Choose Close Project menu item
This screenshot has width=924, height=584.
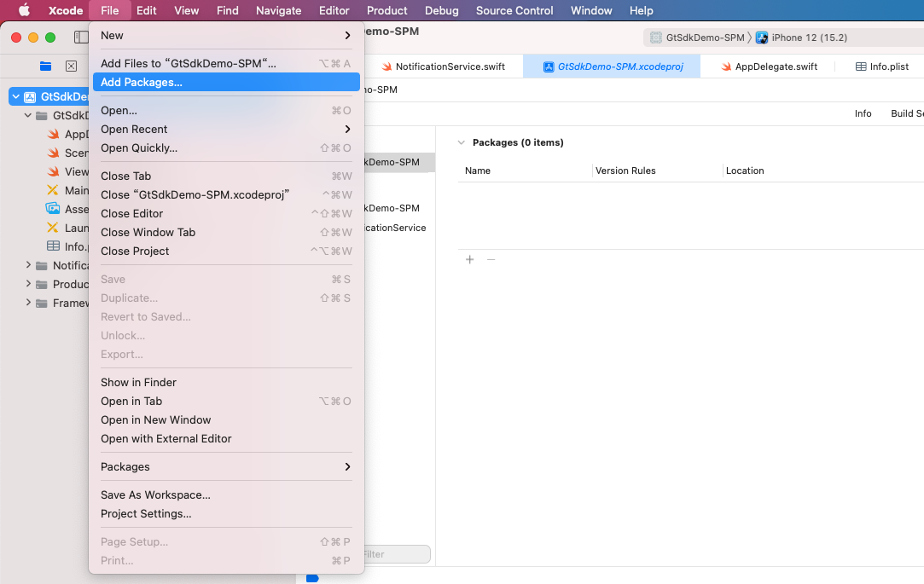coord(226,252)
